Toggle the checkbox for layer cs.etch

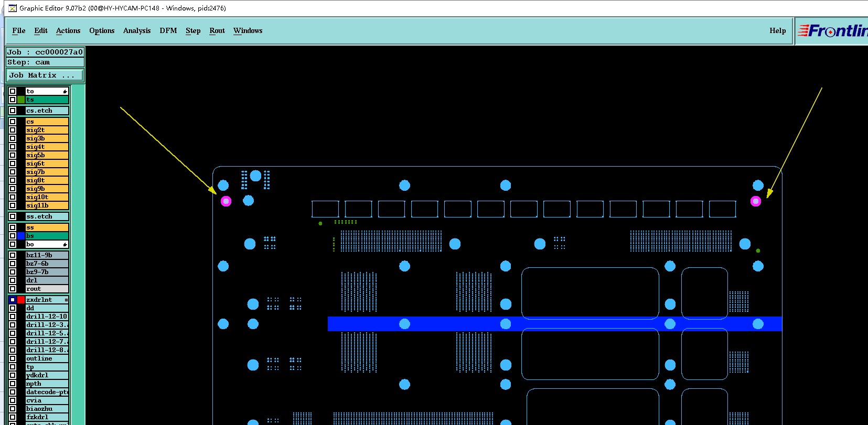coord(13,111)
